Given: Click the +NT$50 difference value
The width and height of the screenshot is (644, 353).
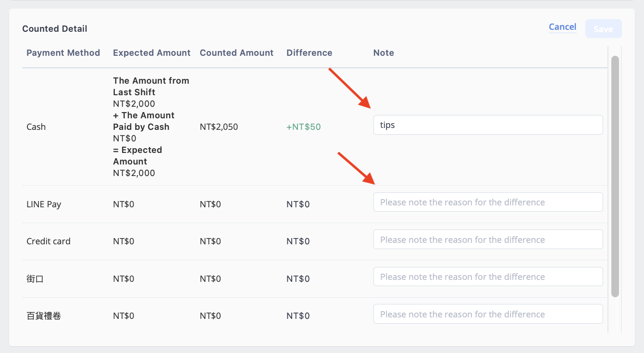Looking at the screenshot, I should coord(304,127).
